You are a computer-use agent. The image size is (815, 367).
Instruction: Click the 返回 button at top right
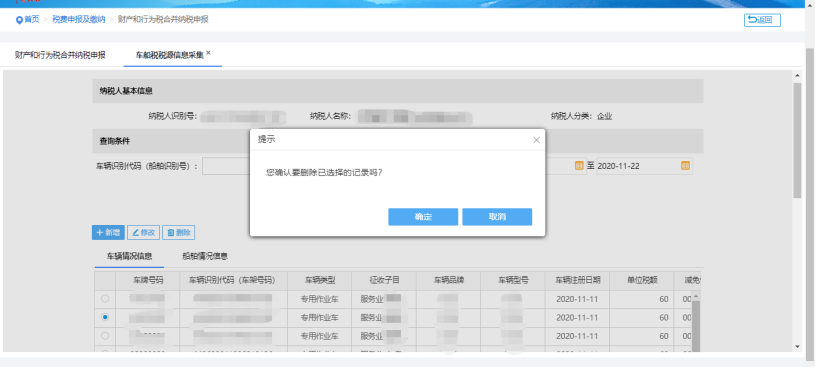coord(762,20)
